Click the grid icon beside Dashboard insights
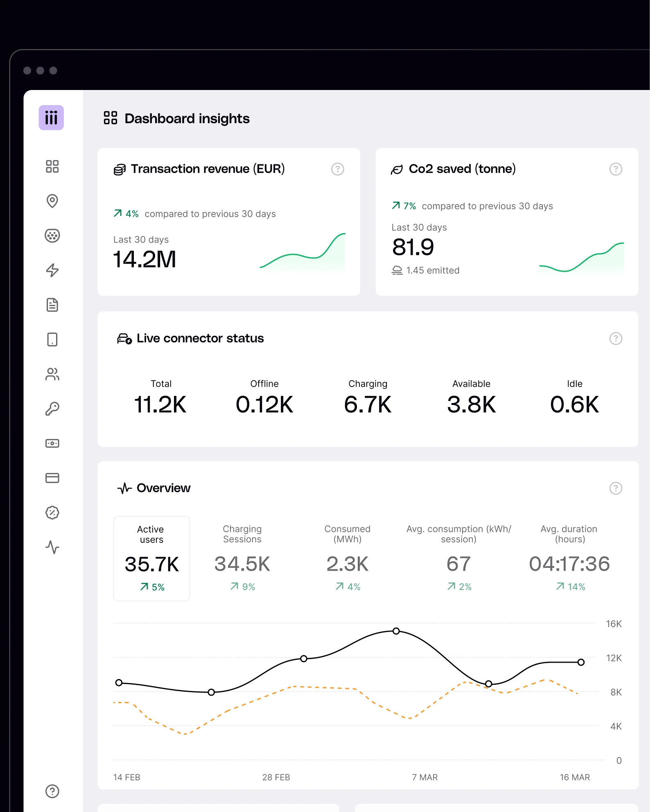This screenshot has height=812, width=650. click(111, 118)
